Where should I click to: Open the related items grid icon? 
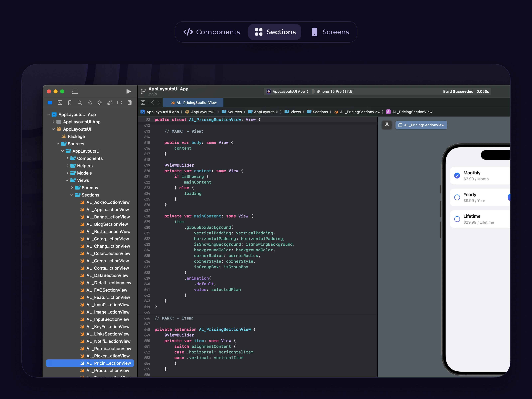click(x=143, y=103)
